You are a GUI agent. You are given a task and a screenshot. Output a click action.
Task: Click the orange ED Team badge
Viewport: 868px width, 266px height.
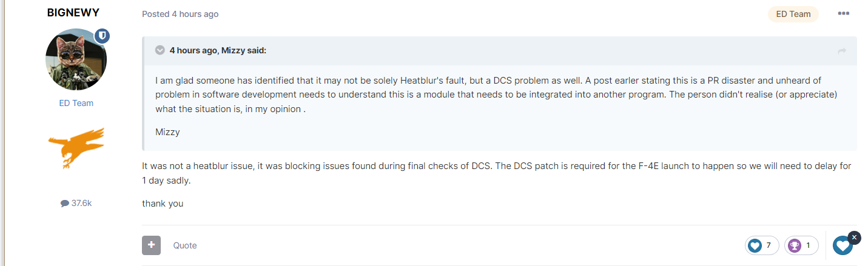click(x=793, y=14)
